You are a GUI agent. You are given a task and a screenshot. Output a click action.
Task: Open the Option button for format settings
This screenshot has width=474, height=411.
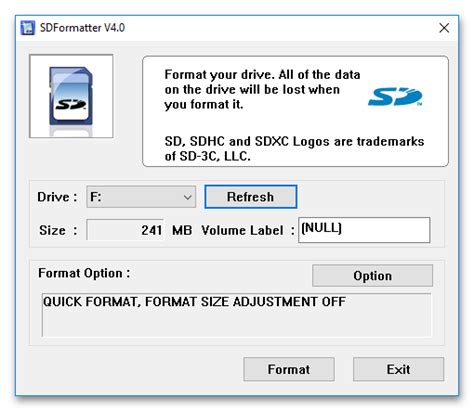tap(372, 276)
